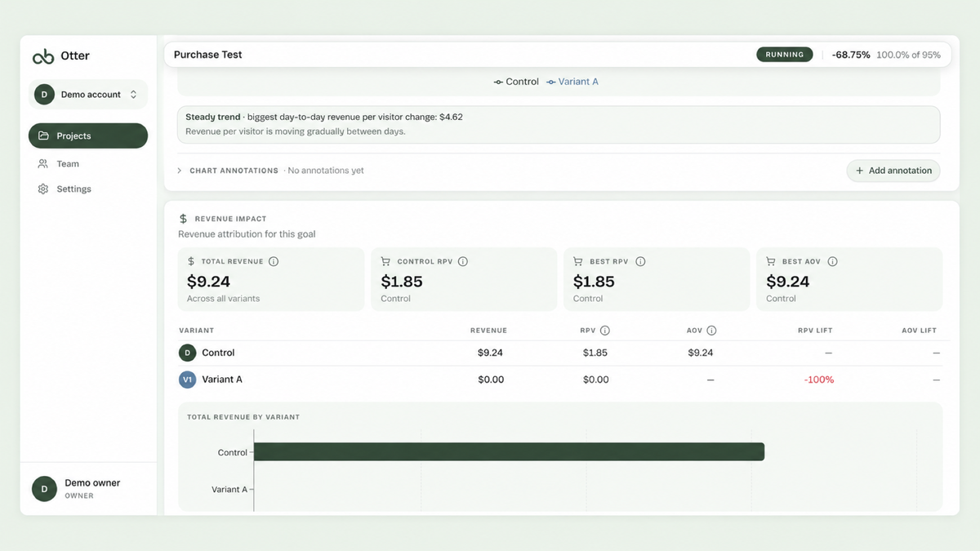Click the Best AOV cart icon
Image resolution: width=980 pixels, height=551 pixels.
pyautogui.click(x=771, y=262)
